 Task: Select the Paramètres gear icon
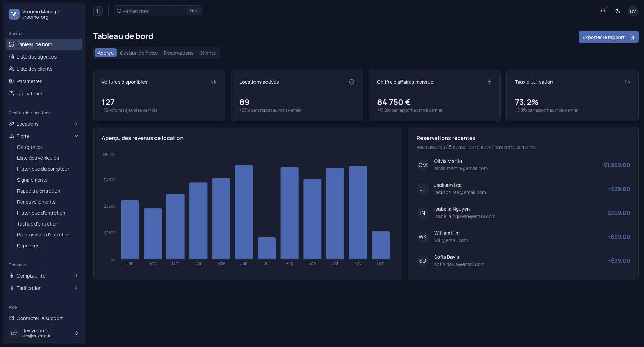[x=11, y=81]
